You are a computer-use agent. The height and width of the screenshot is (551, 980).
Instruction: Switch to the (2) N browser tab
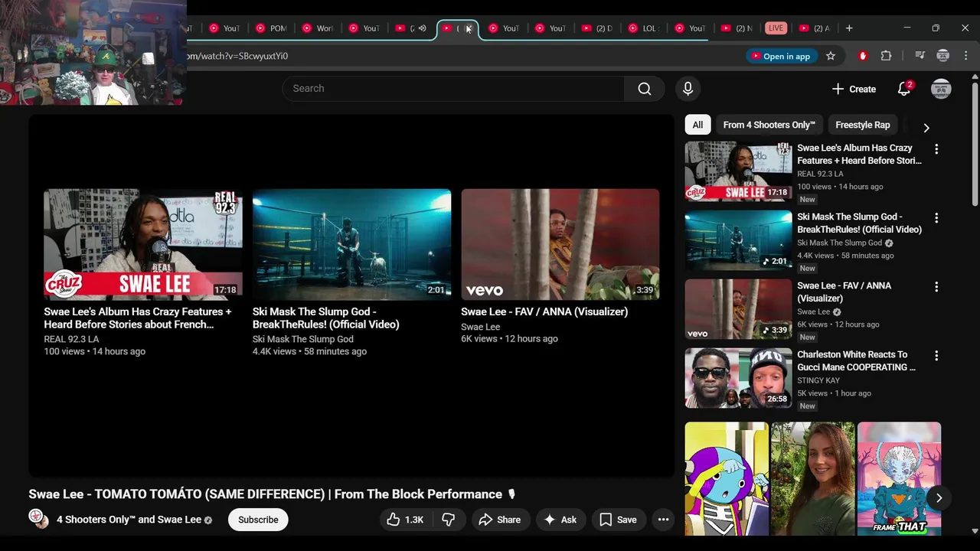737,28
